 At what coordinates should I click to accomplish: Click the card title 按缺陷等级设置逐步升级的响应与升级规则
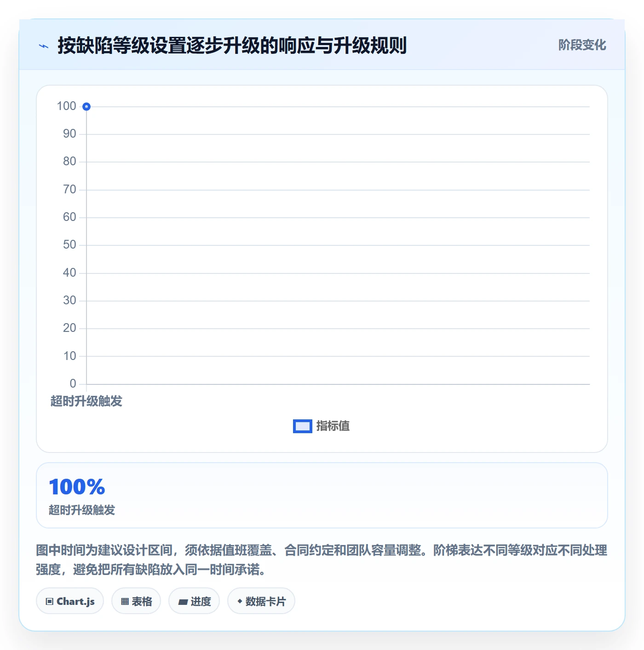232,46
